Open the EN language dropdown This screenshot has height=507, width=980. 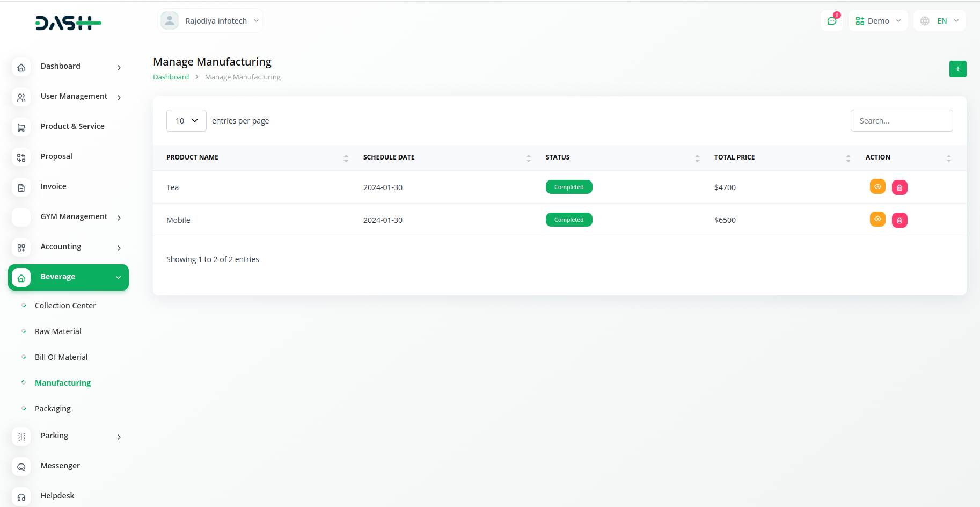tap(939, 21)
